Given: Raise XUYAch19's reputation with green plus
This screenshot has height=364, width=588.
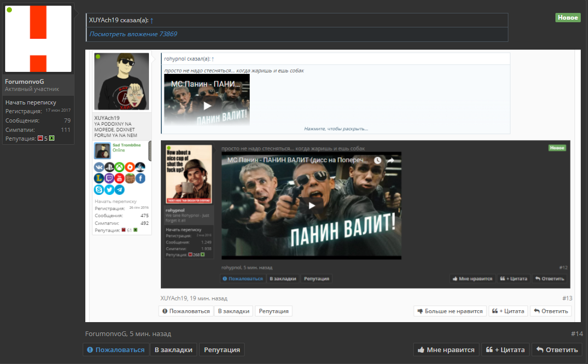Looking at the screenshot, I should (x=135, y=230).
